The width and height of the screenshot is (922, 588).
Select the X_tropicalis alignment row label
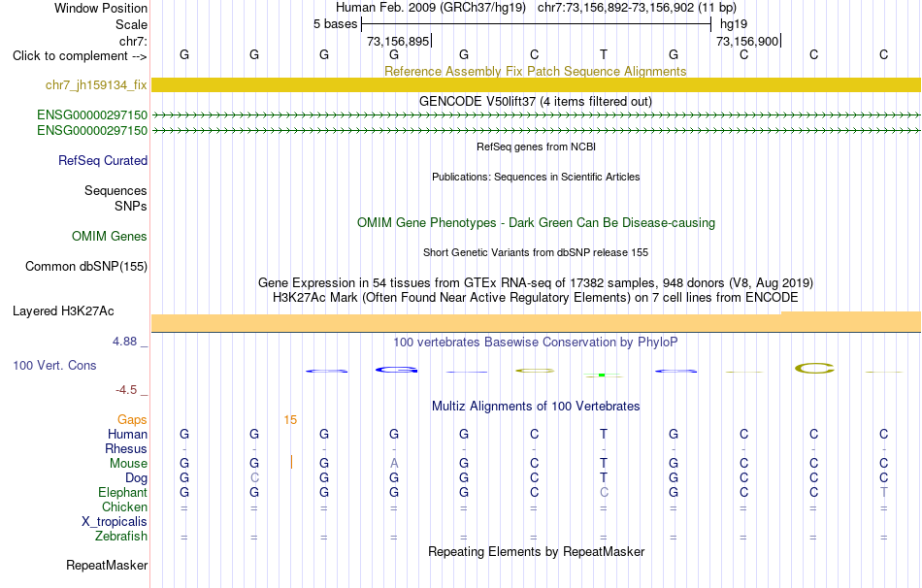pyautogui.click(x=115, y=522)
